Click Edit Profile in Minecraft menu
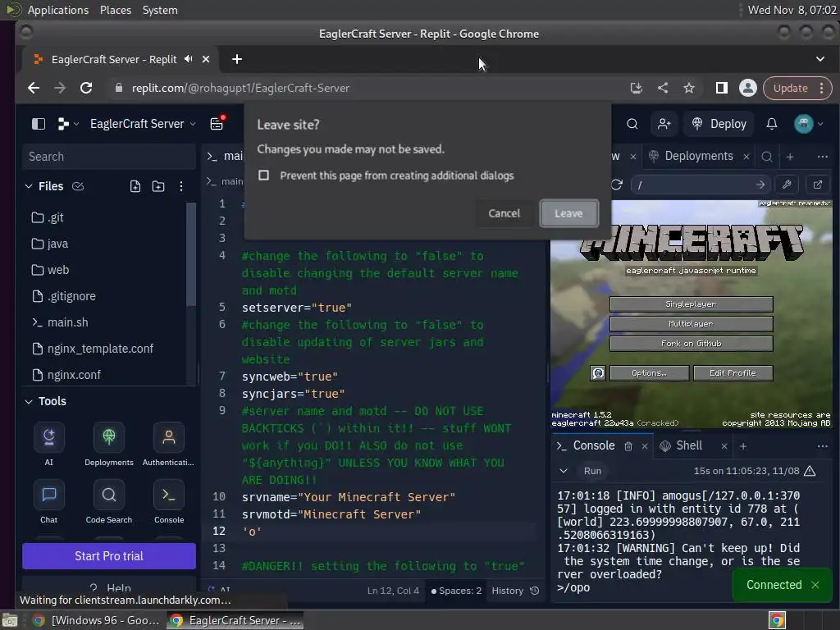840x630 pixels. 733,373
